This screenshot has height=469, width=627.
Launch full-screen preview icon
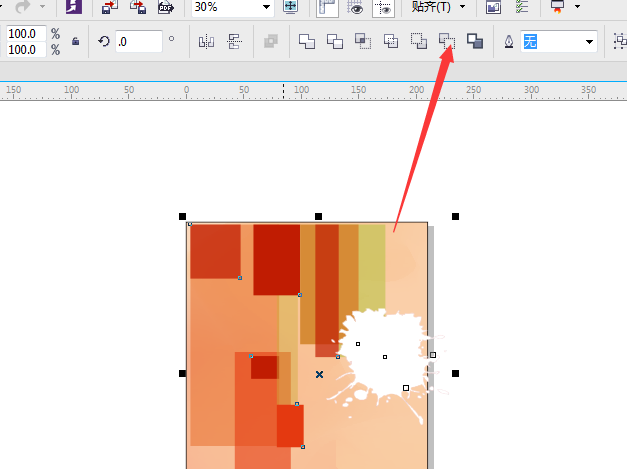290,7
